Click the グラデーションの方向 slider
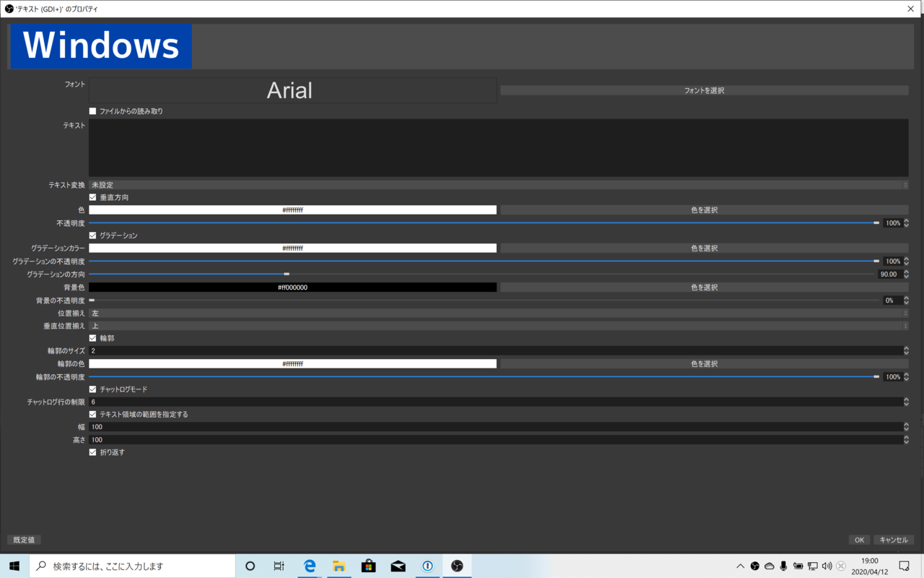The width and height of the screenshot is (924, 578). (482, 274)
